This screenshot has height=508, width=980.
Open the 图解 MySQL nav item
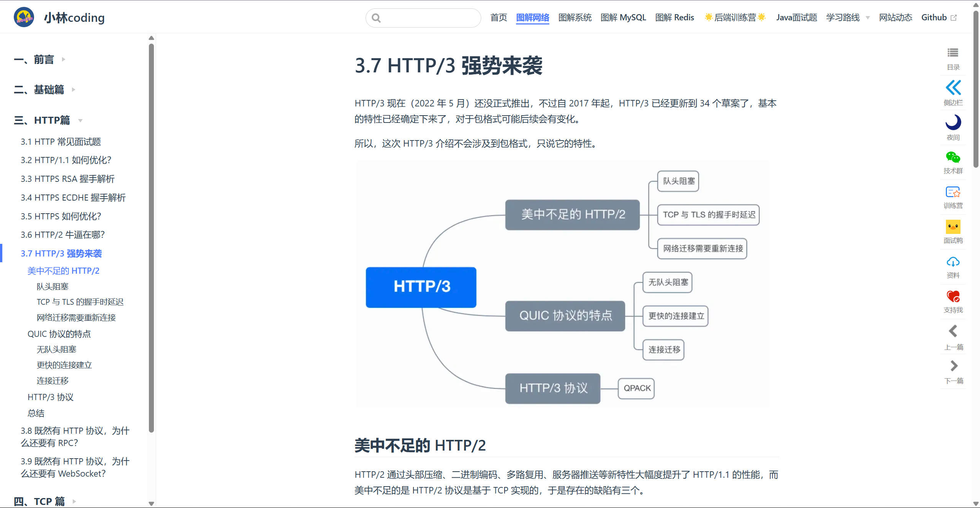point(623,18)
